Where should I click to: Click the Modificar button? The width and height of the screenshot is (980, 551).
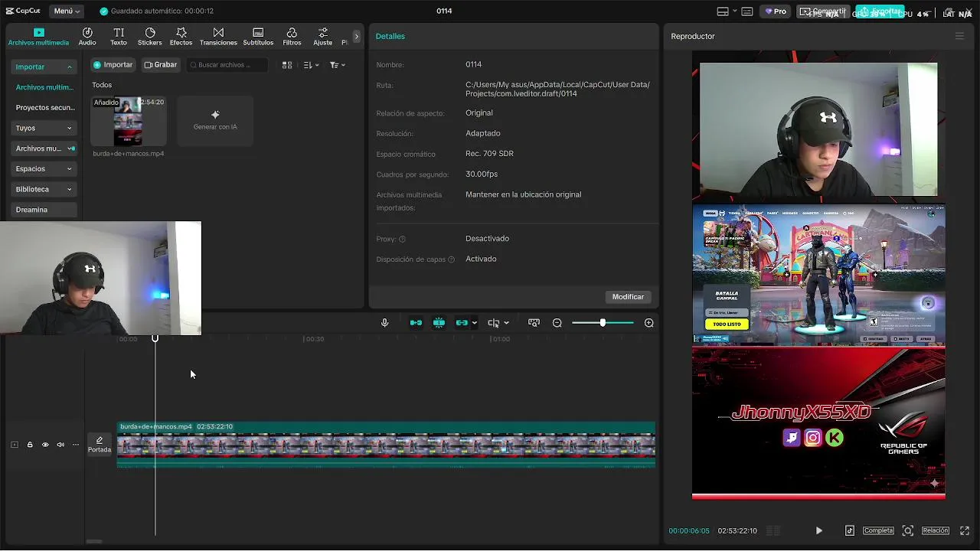pos(628,297)
